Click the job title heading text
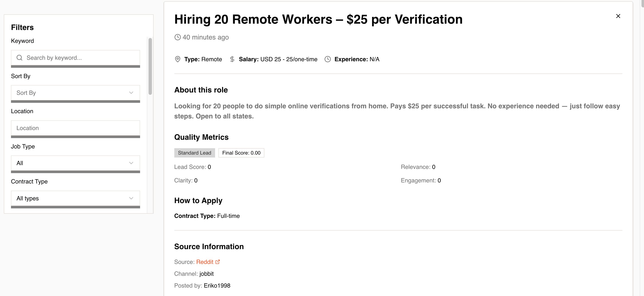 point(318,19)
